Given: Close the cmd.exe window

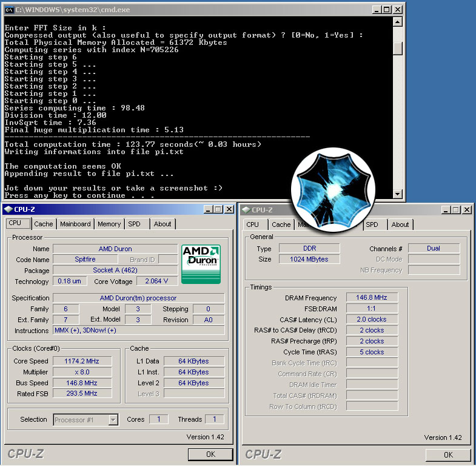Looking at the screenshot, I should tap(397, 10).
